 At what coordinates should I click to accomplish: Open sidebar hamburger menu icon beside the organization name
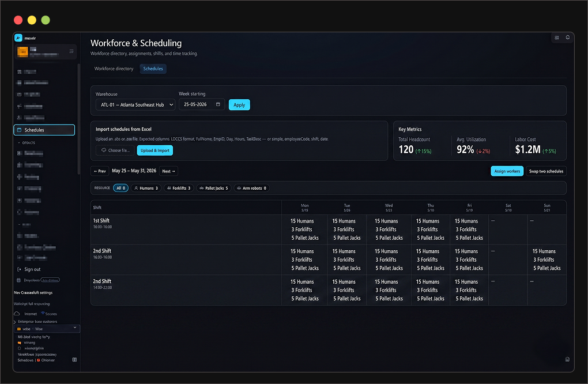pyautogui.click(x=71, y=51)
